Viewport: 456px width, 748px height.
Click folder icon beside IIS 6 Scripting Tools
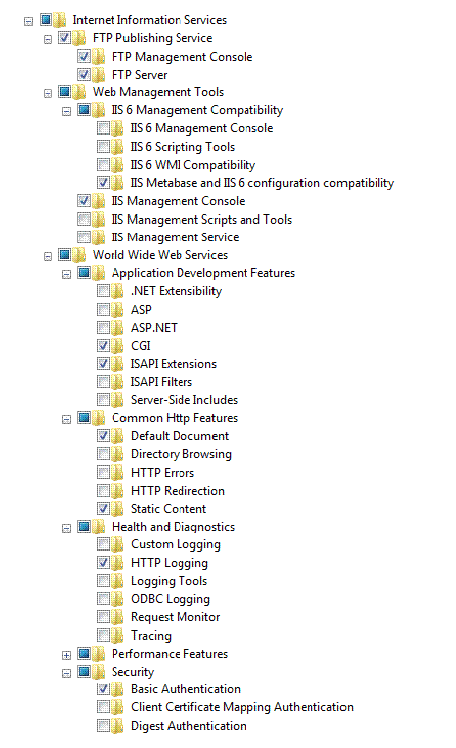[x=117, y=146]
